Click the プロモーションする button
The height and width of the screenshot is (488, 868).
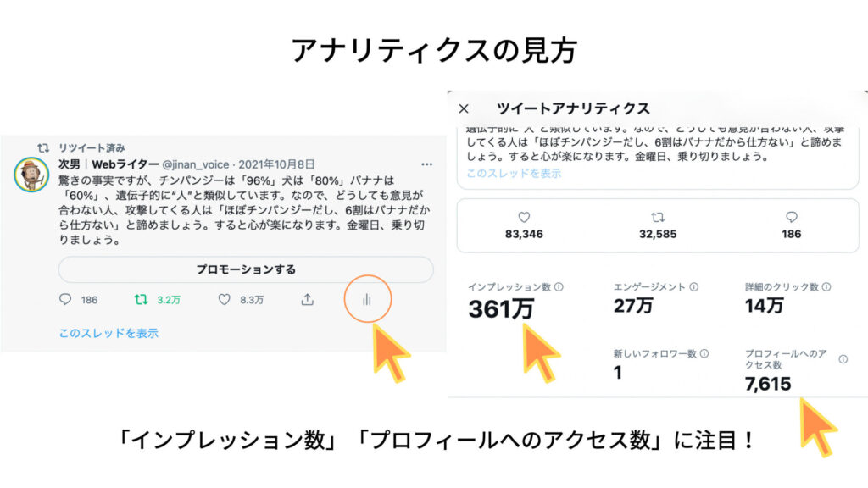click(x=246, y=269)
